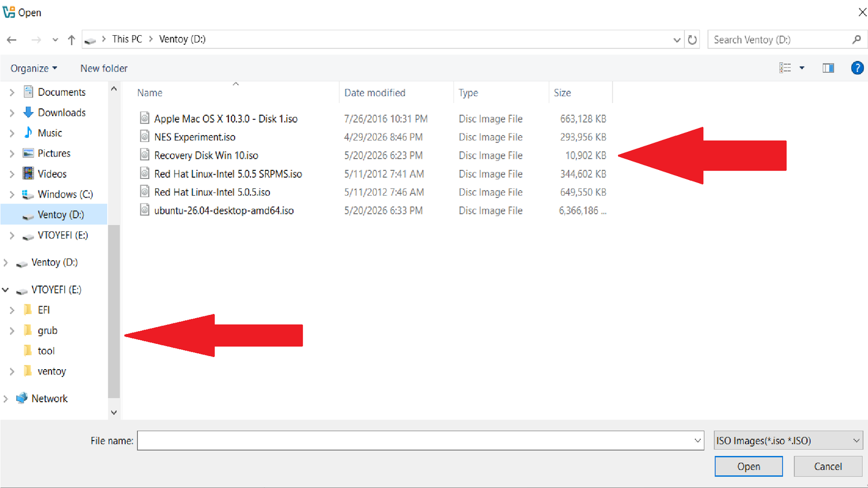The image size is (868, 488).
Task: Close the Open dialog
Action: [x=862, y=12]
